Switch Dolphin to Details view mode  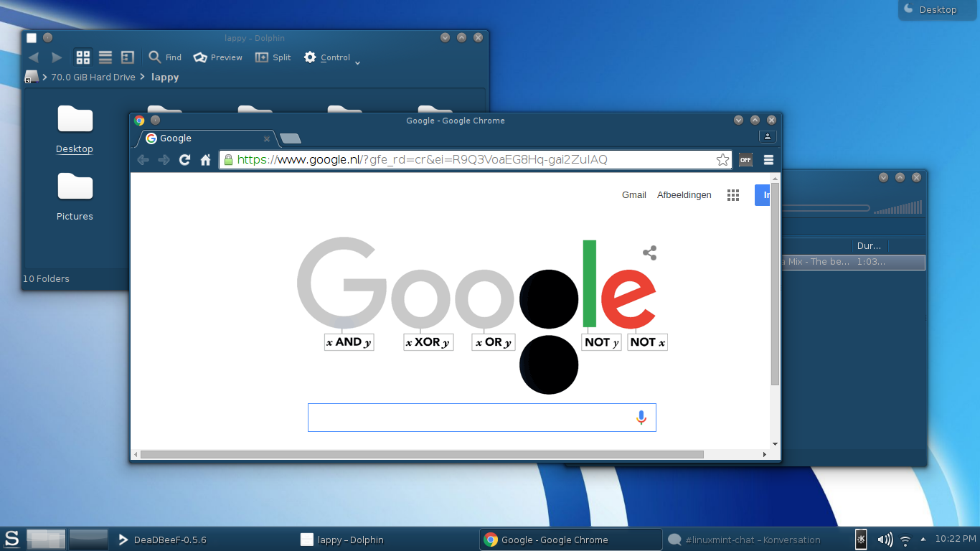click(128, 57)
